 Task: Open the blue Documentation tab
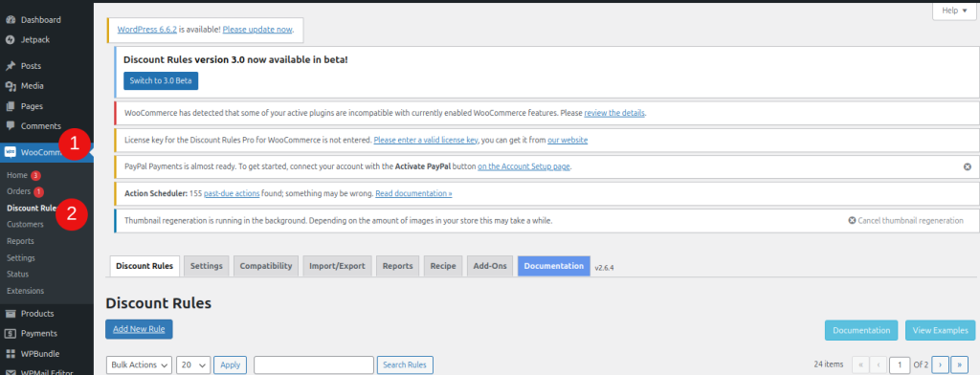(554, 266)
